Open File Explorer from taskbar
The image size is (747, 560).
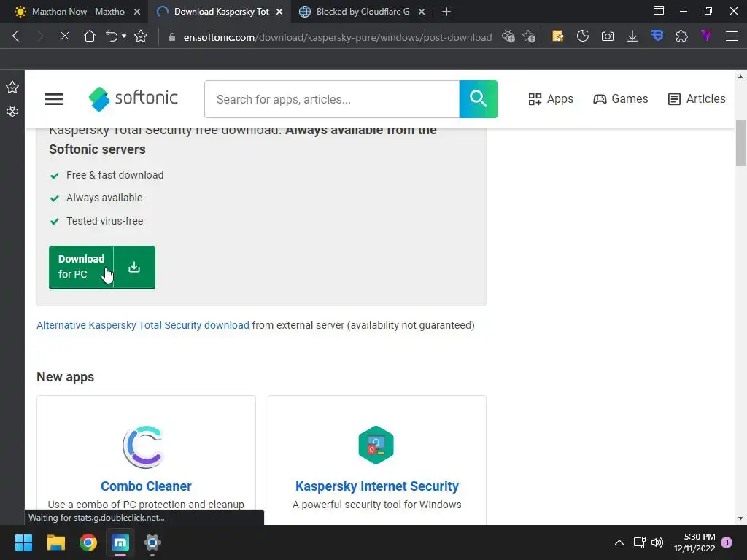click(55, 542)
